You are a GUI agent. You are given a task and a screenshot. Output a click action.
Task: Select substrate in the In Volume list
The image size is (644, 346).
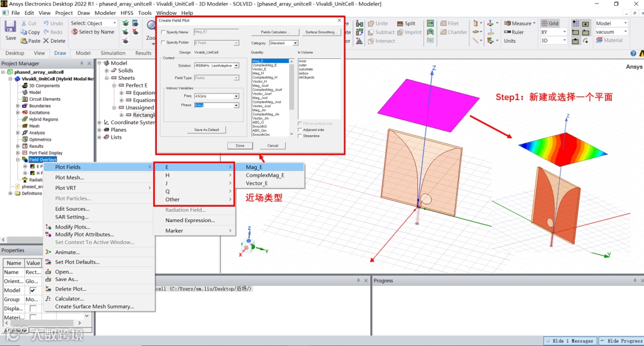point(305,69)
